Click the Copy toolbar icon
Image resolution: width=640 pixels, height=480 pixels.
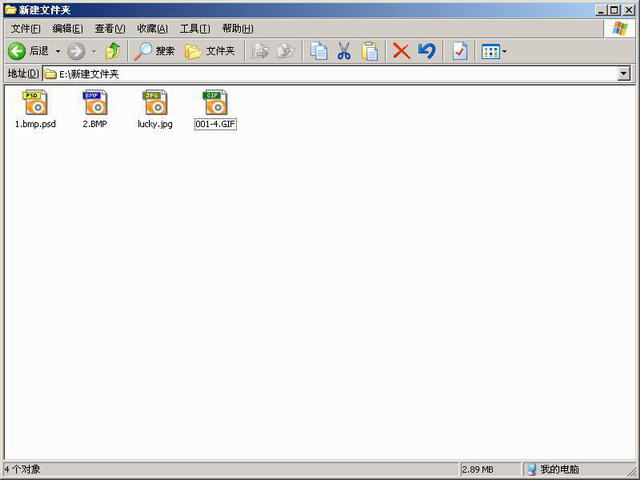tap(318, 51)
